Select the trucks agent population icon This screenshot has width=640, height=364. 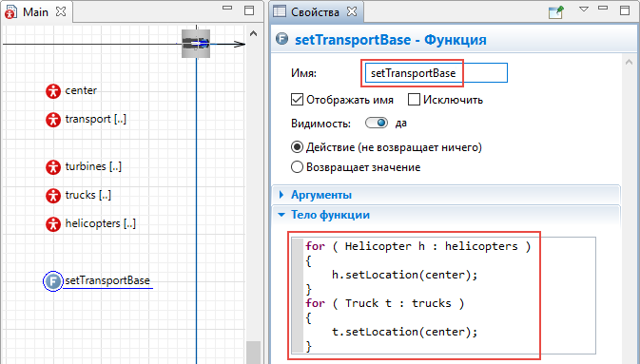53,196
